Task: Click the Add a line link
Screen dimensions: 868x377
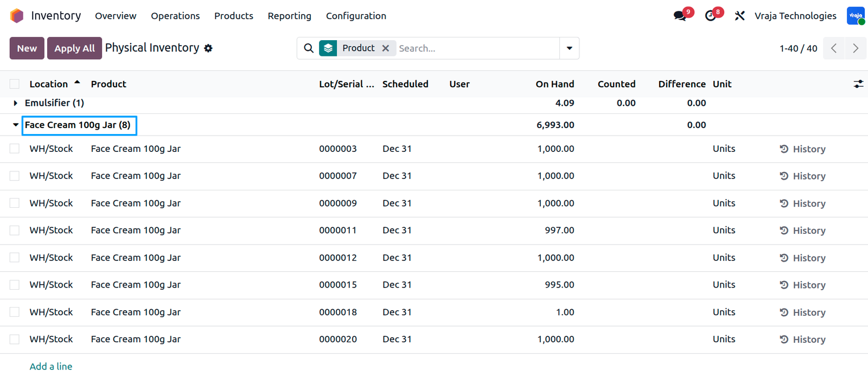Action: pos(51,367)
